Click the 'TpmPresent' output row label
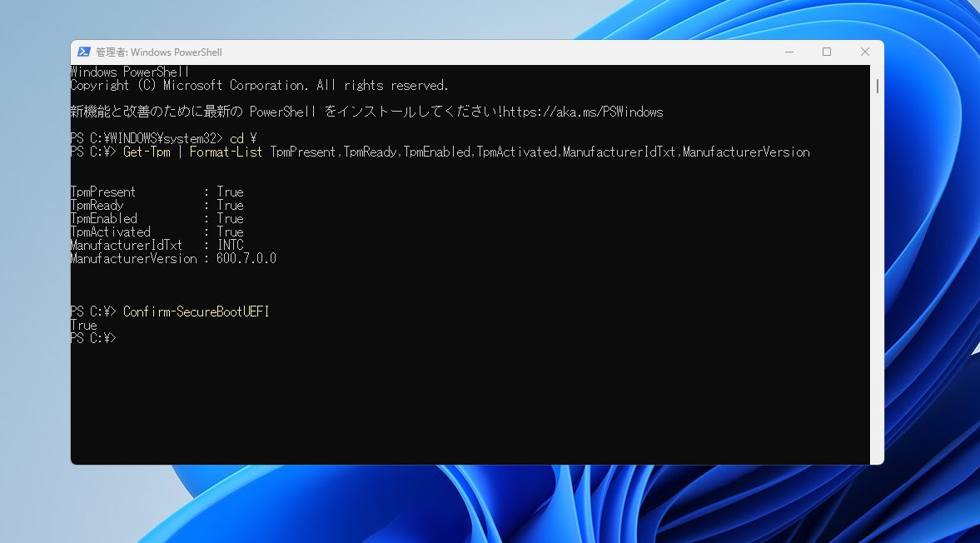The image size is (980, 543). coord(103,192)
